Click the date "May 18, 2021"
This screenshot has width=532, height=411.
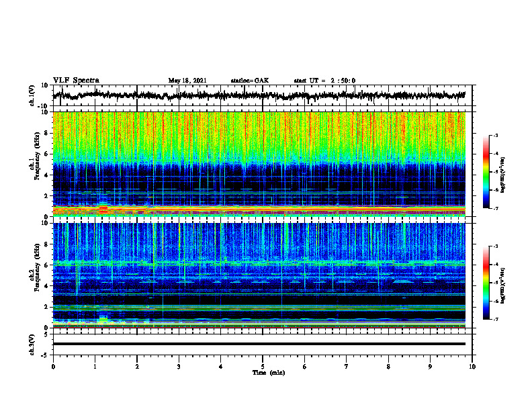[187, 81]
